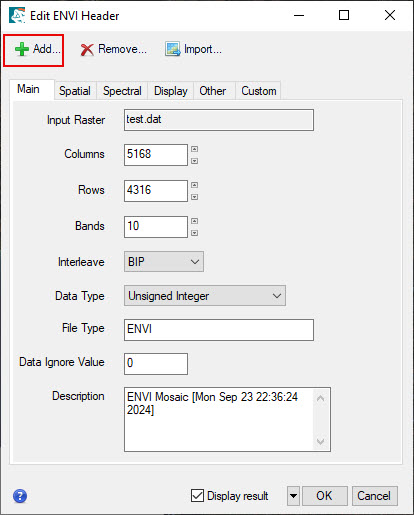
Task: Increase Columns with the up arrow
Action: point(195,149)
